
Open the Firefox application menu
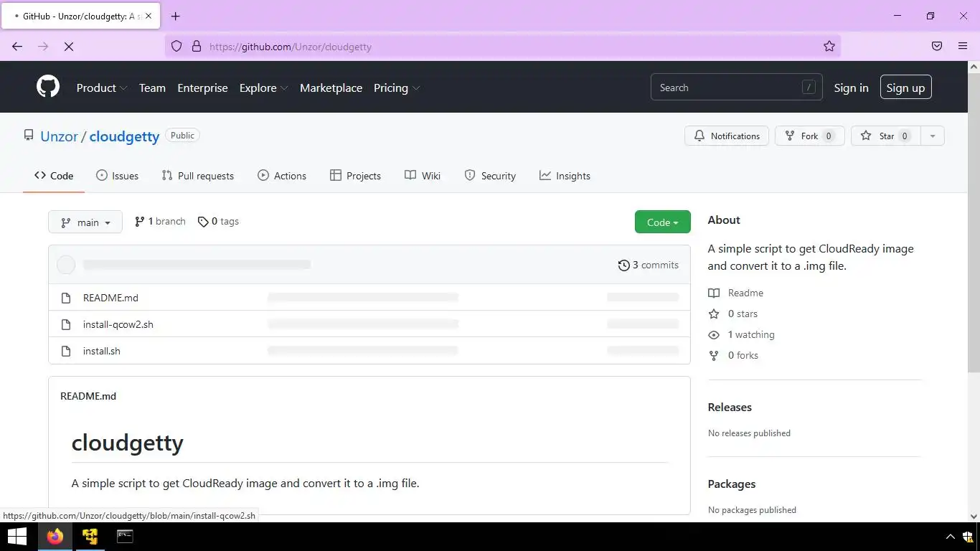[x=963, y=46]
